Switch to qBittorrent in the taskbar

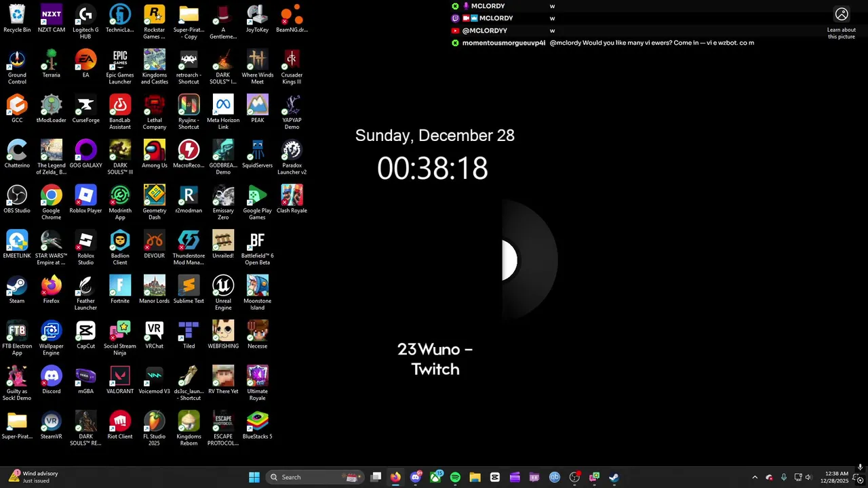click(x=555, y=477)
